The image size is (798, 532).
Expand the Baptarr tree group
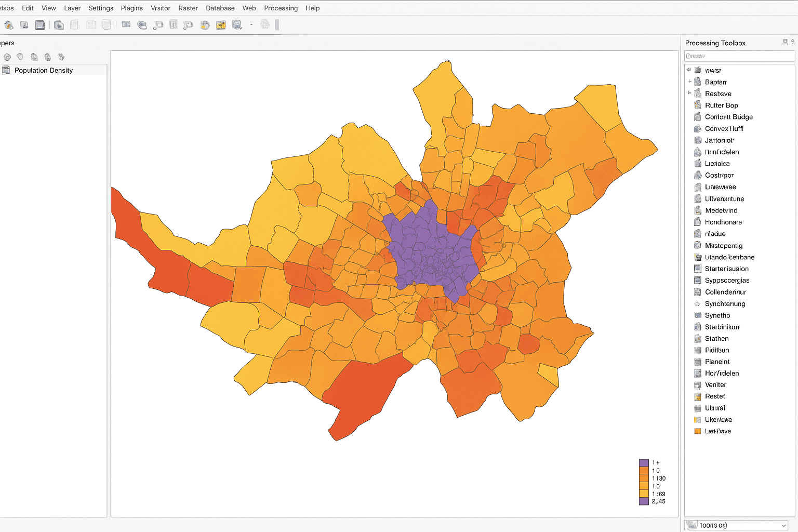point(689,82)
